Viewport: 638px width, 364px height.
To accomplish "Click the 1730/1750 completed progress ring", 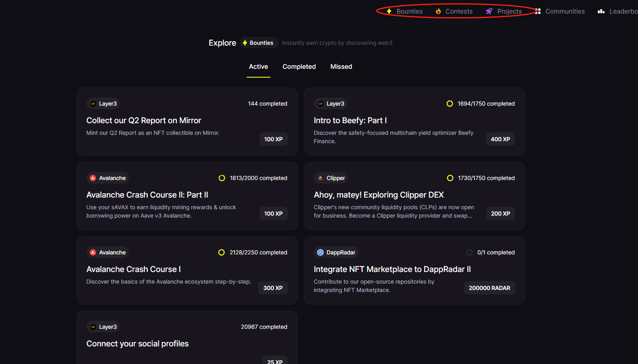I will [450, 178].
